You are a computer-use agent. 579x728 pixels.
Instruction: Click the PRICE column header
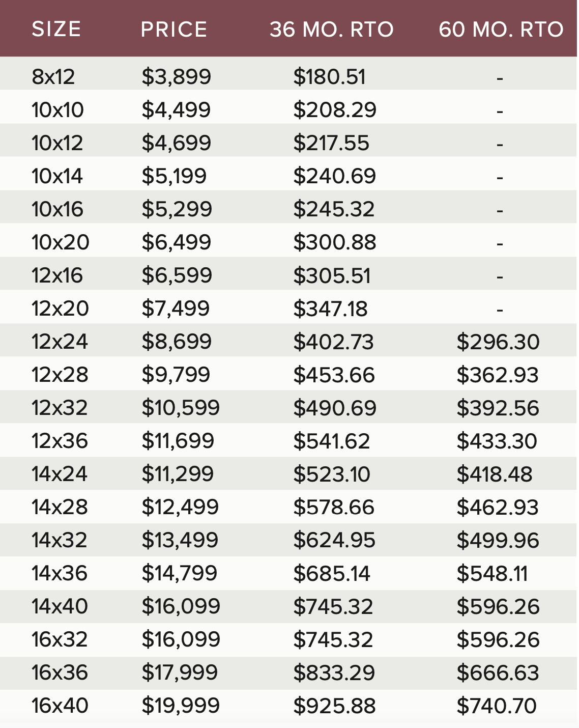pos(174,29)
